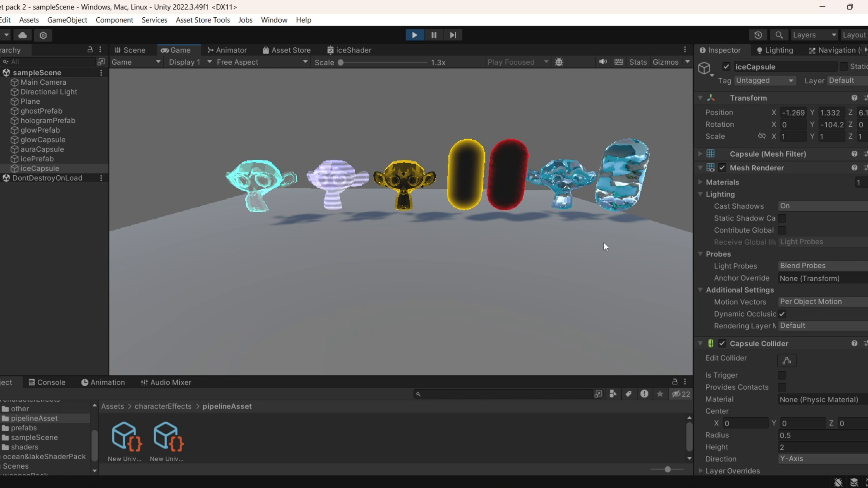
Task: Click the Pause button in the toolbar
Action: click(434, 35)
